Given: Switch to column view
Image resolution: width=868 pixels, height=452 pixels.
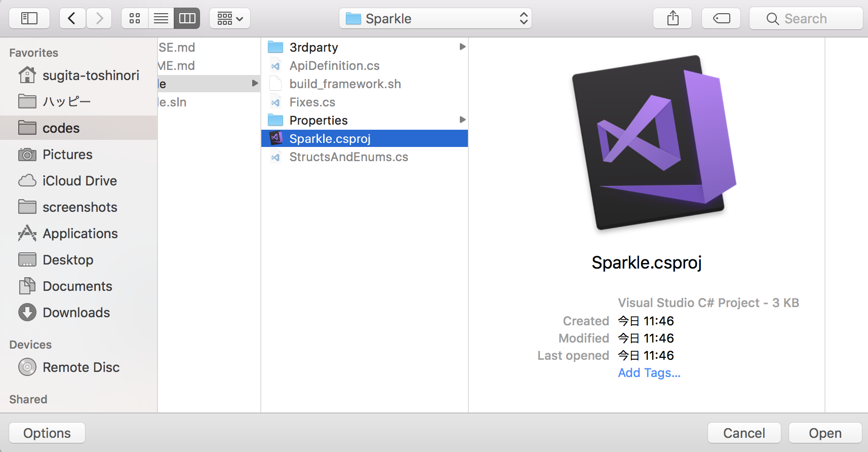Looking at the screenshot, I should (187, 19).
